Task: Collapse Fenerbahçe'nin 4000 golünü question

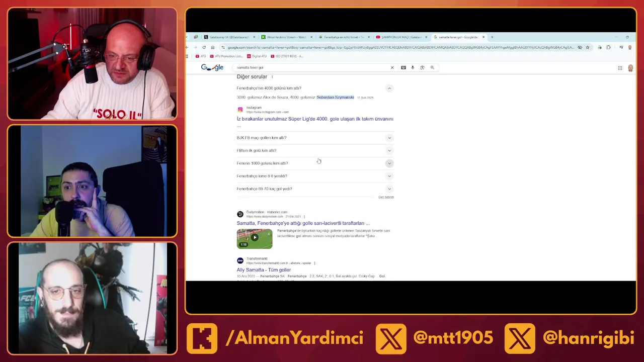Action: [x=389, y=88]
